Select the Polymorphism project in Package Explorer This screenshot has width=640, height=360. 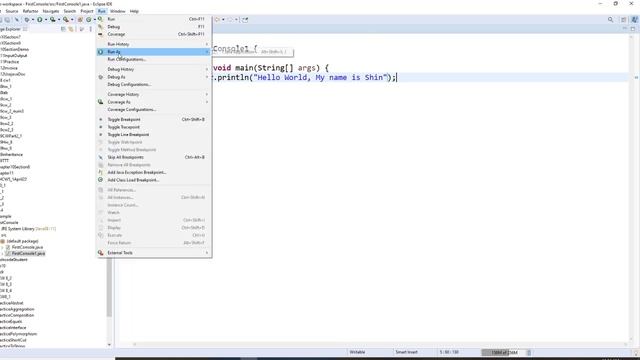[x=18, y=334]
